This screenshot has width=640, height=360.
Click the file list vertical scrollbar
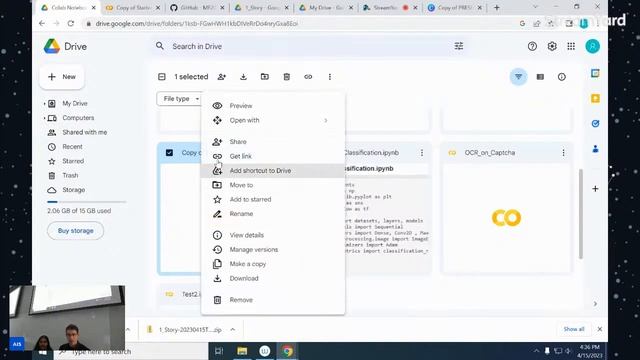(x=580, y=213)
